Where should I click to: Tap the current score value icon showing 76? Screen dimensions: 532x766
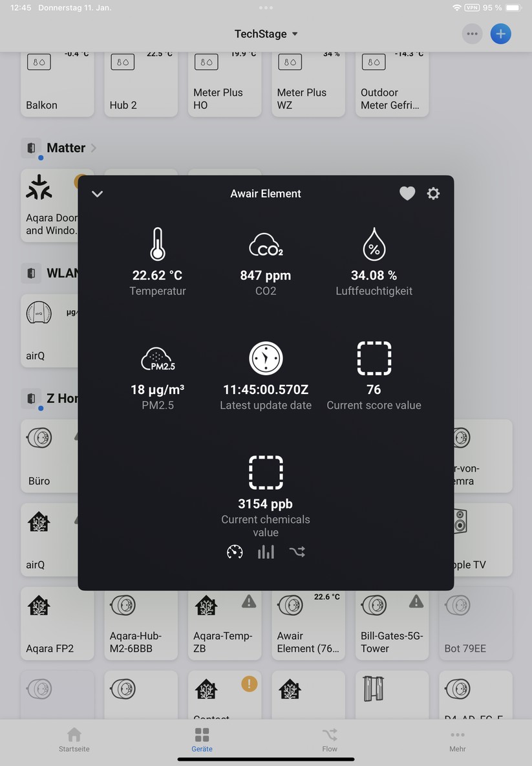[374, 358]
